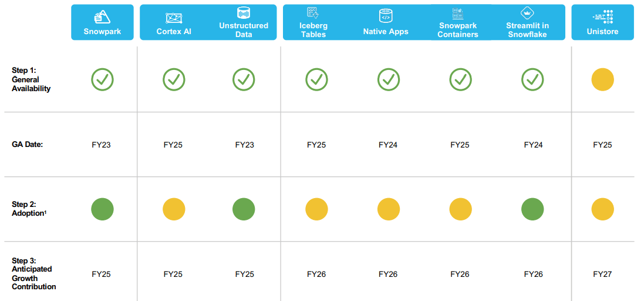The width and height of the screenshot is (644, 301).
Task: Click the Snowpark icon in the header
Action: pos(102,16)
